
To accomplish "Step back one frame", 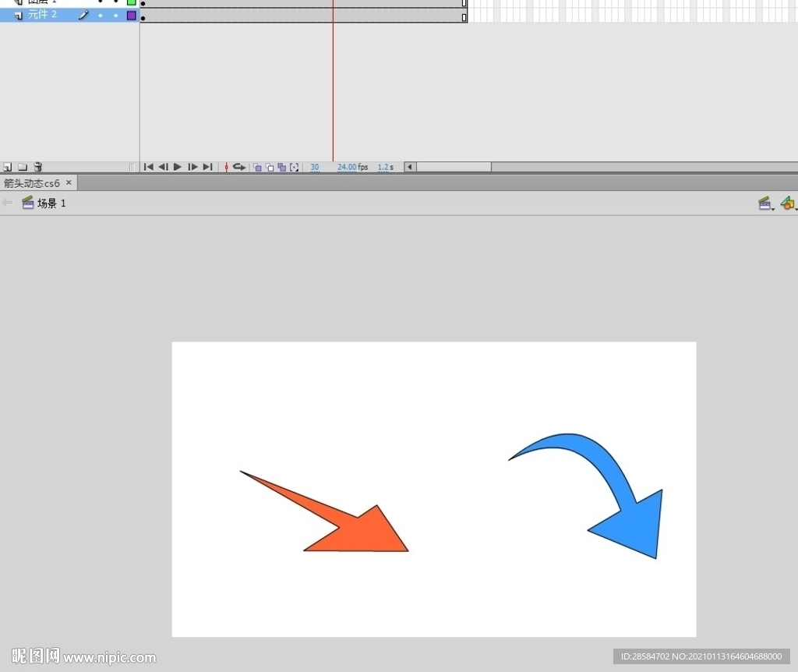I will [x=163, y=167].
